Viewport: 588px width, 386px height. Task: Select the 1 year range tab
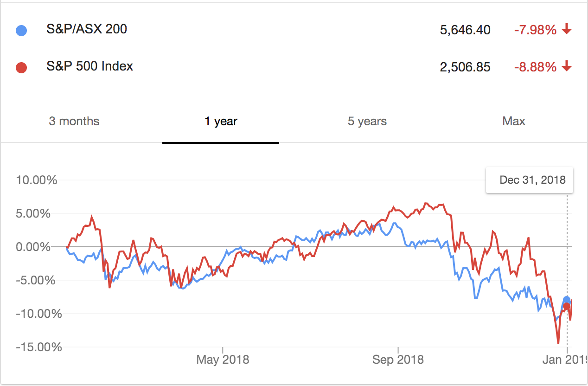pos(221,122)
